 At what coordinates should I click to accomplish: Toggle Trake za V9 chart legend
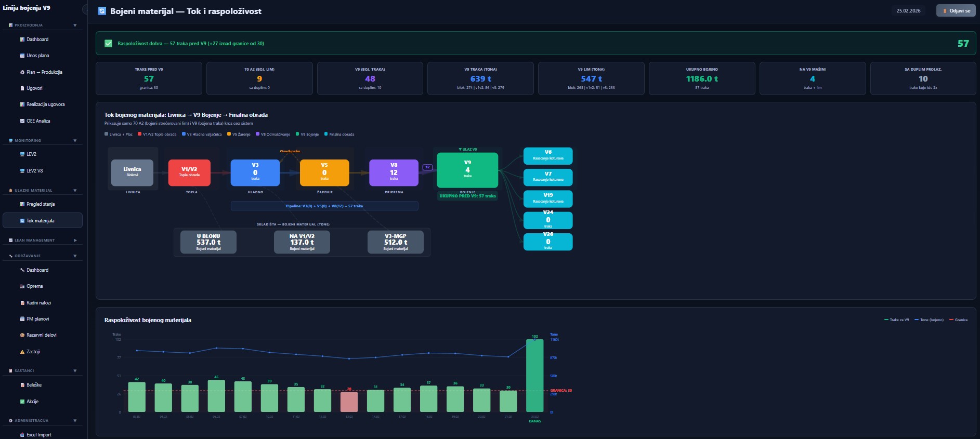[897, 320]
